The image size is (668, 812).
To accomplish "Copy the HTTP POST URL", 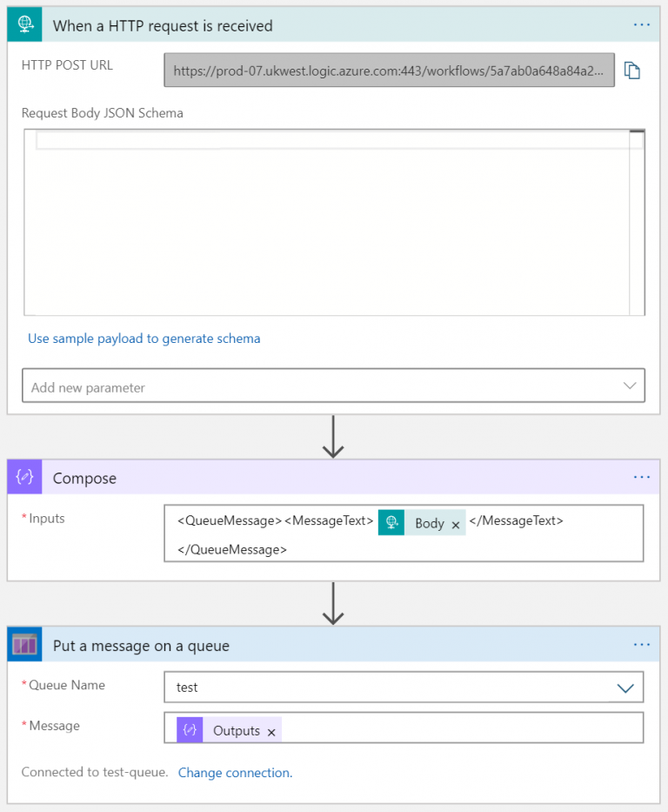I will (x=632, y=70).
